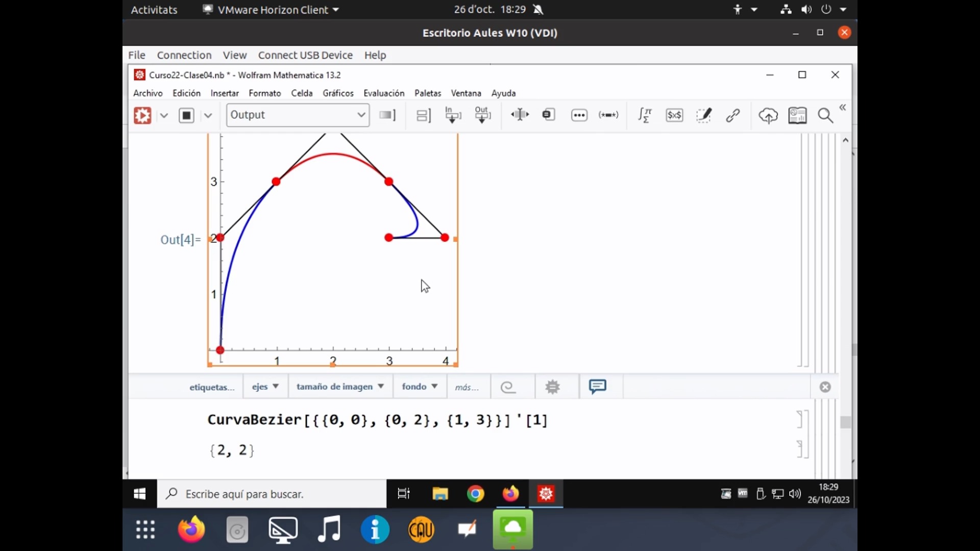
Task: Click the parenthesized placeholder toolbar icon
Action: 608,115
